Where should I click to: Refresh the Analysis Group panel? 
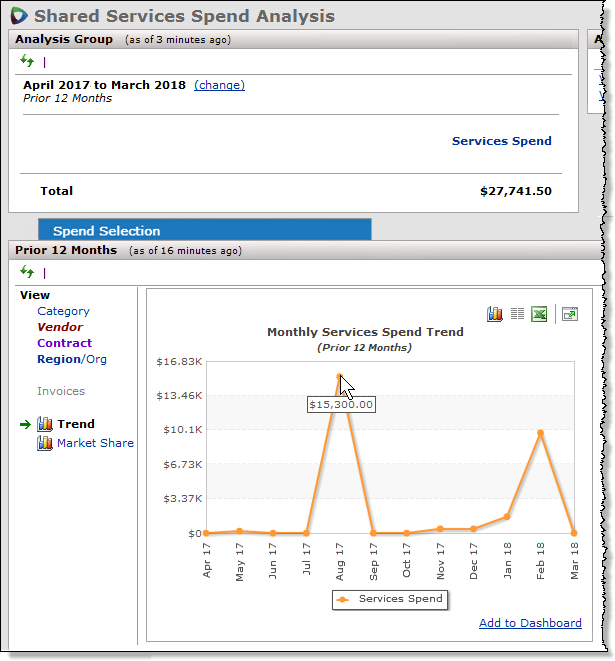coord(27,61)
